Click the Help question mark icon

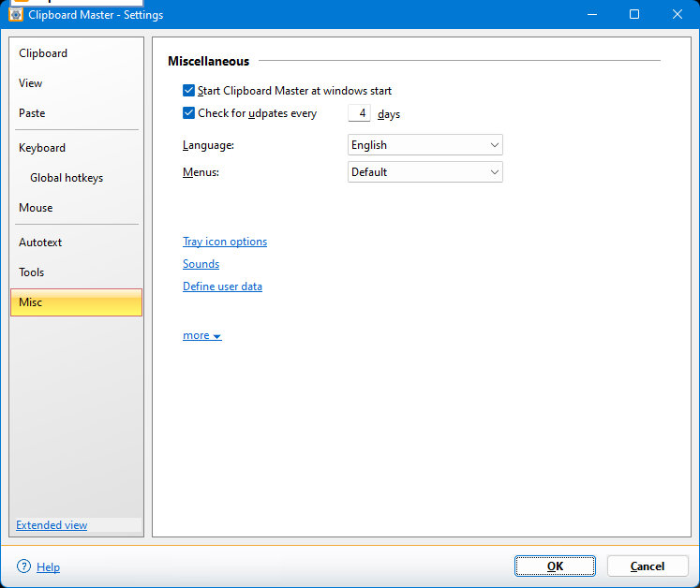point(23,566)
